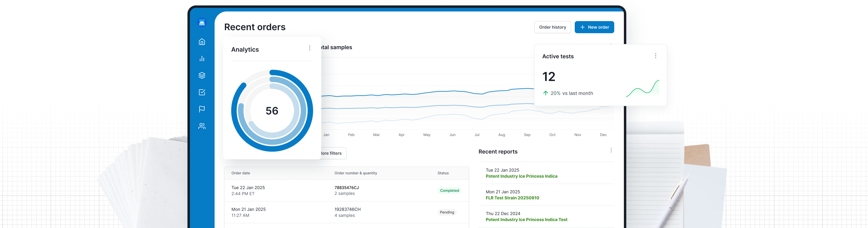Open Potent Industry Ice Princess Indica report
868x228 pixels.
[521, 176]
